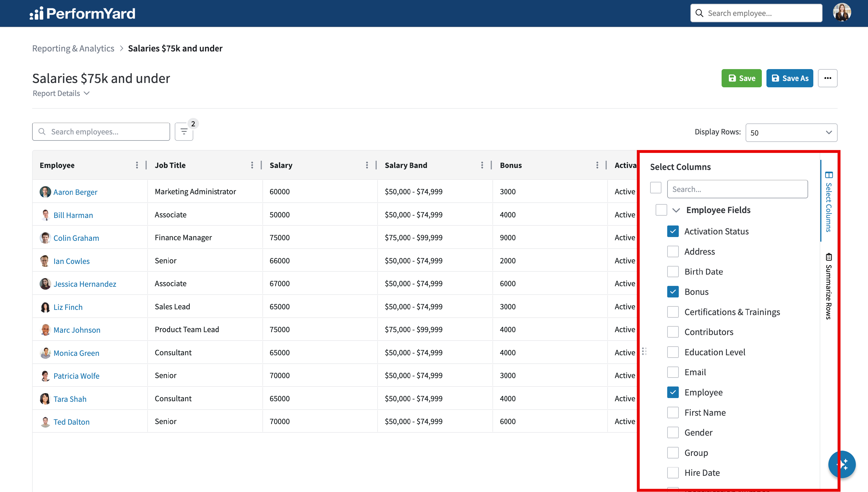The width and height of the screenshot is (868, 492).
Task: Enable the Contributors column checkbox
Action: [673, 332]
